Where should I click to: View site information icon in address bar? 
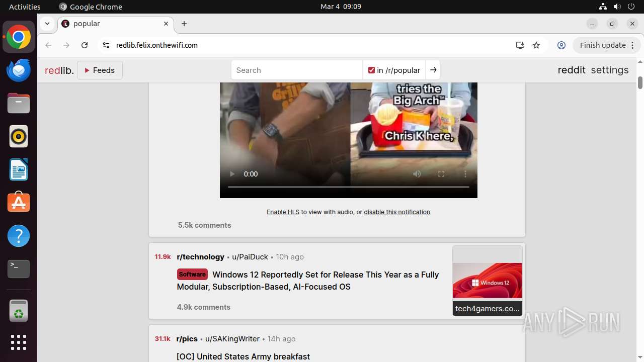click(x=106, y=45)
